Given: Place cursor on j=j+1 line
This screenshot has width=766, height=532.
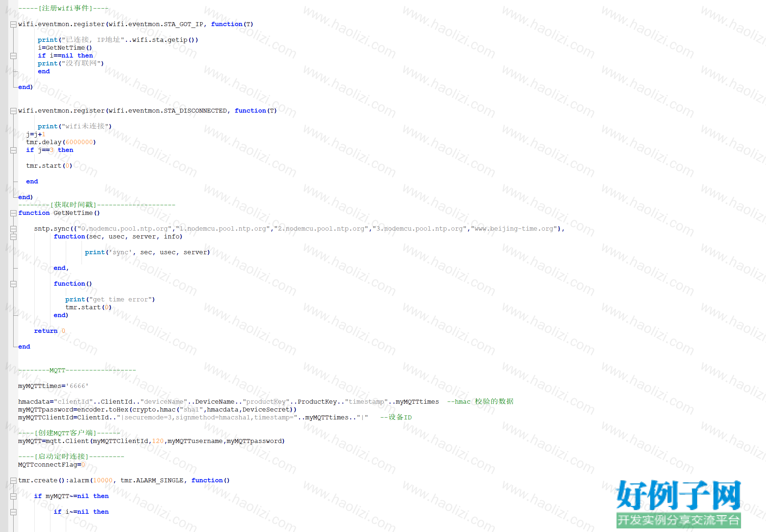Looking at the screenshot, I should (x=36, y=134).
